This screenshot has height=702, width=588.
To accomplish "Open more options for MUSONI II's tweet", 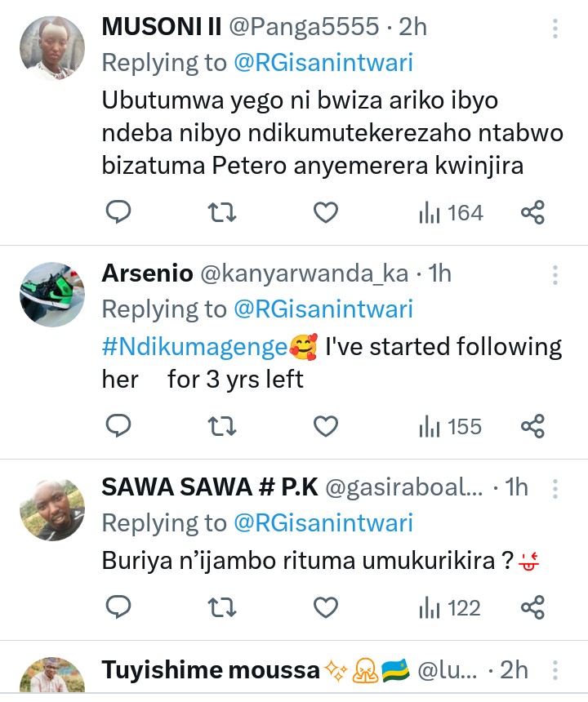I will click(x=555, y=29).
